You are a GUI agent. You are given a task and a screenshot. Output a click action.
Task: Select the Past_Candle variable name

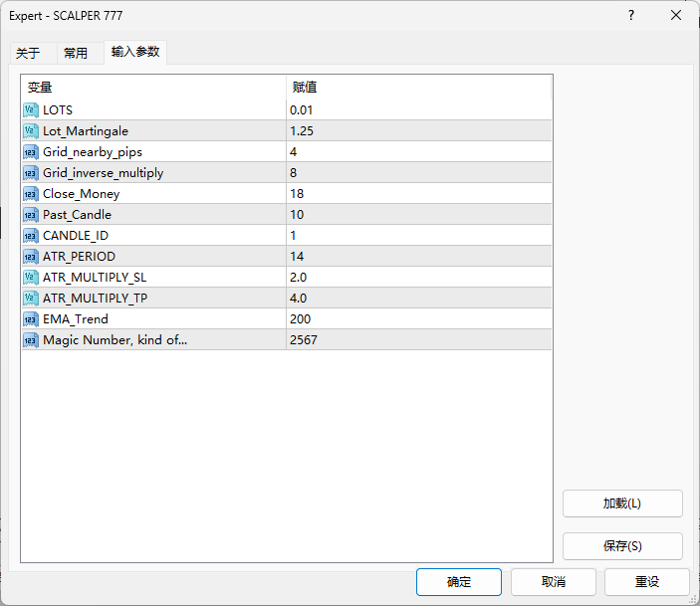(x=77, y=215)
